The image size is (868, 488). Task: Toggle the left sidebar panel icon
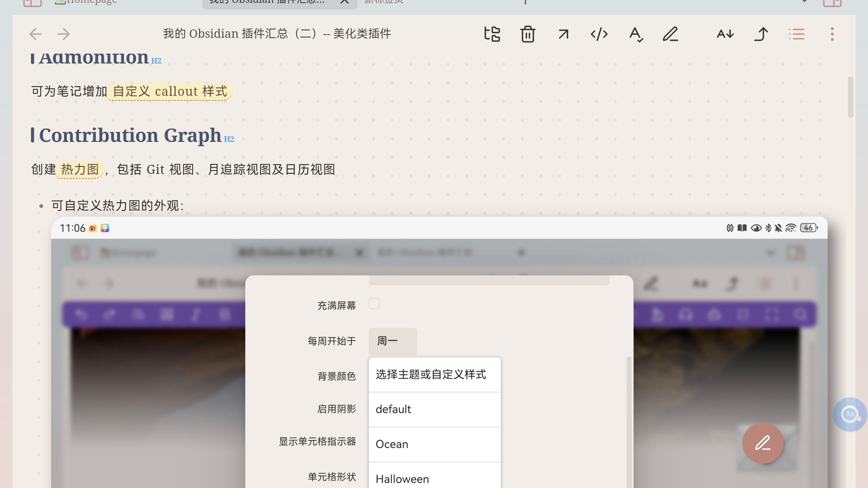[x=32, y=3]
